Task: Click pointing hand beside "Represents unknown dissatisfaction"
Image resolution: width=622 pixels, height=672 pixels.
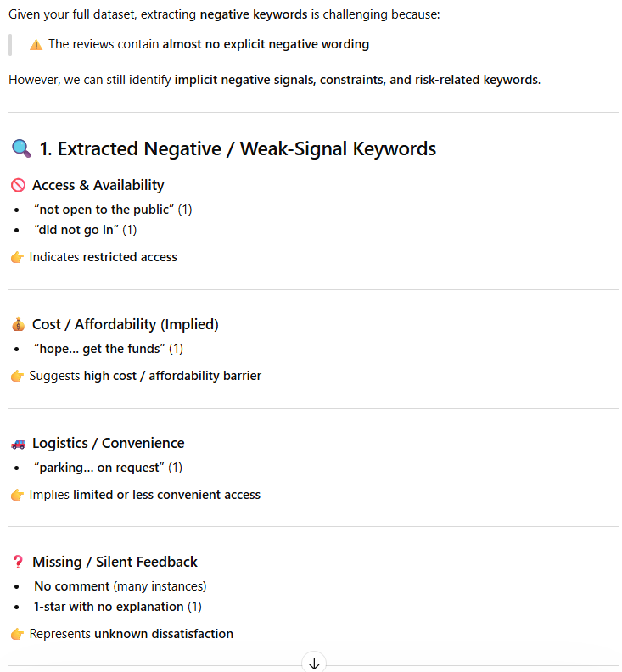Action: (x=17, y=634)
